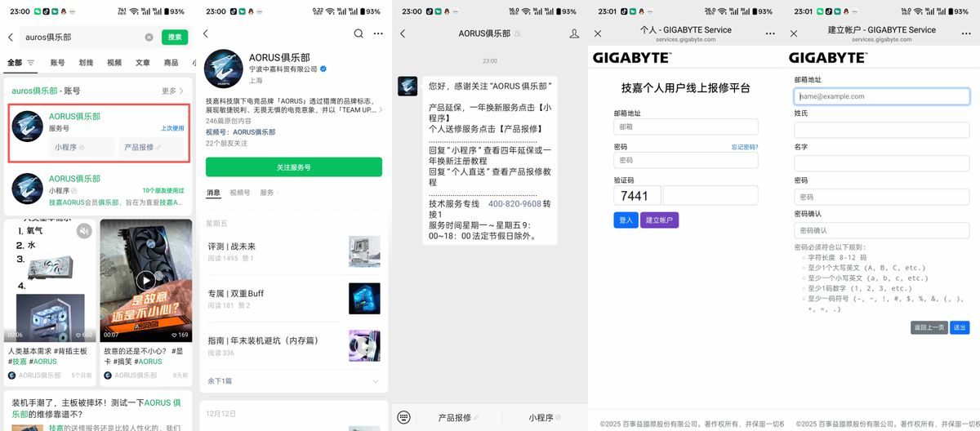Open more options on AORUS俱乐部 profile page
Screen dimensions: 980x431
(x=378, y=33)
